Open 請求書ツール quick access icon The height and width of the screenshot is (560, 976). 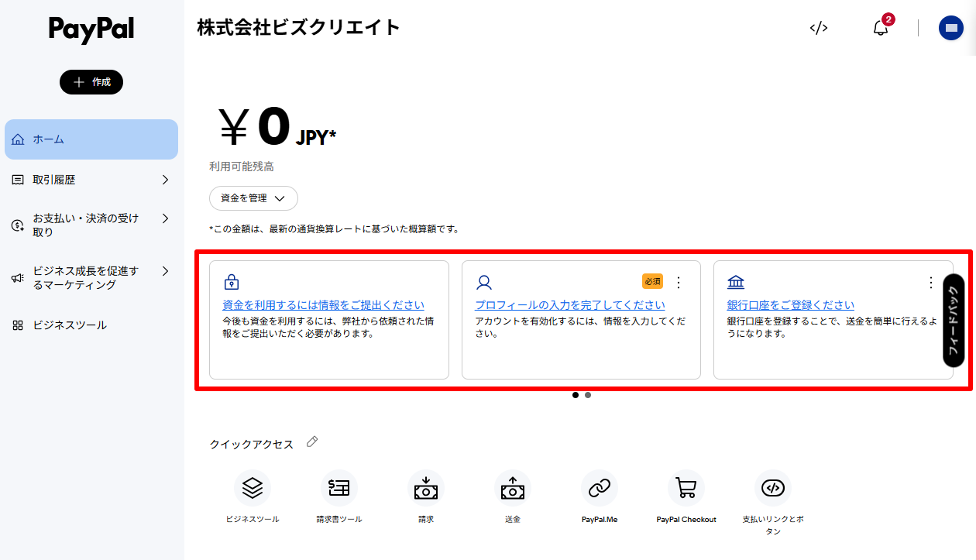(x=339, y=488)
